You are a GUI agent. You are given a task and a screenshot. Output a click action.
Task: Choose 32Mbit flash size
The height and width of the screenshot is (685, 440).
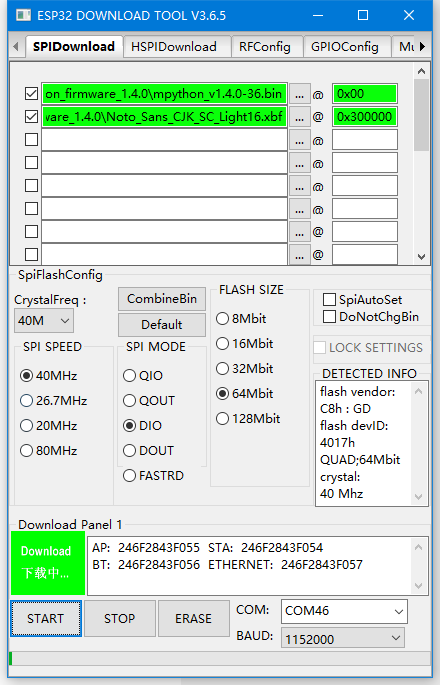[x=244, y=369]
